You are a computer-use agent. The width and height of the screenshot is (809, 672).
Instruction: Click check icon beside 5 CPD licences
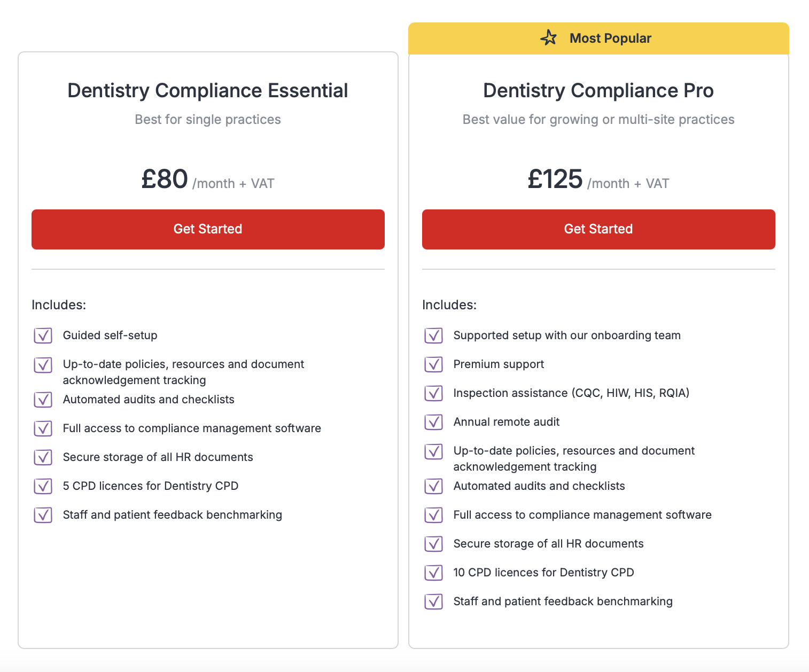click(x=43, y=486)
